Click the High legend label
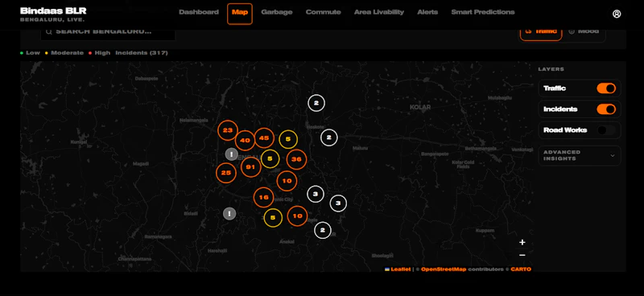 [102, 53]
